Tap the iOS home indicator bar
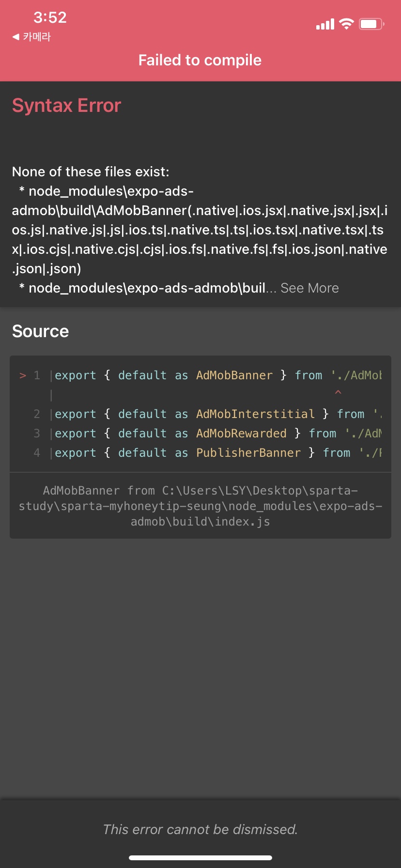Viewport: 401px width, 868px height. tap(200, 858)
